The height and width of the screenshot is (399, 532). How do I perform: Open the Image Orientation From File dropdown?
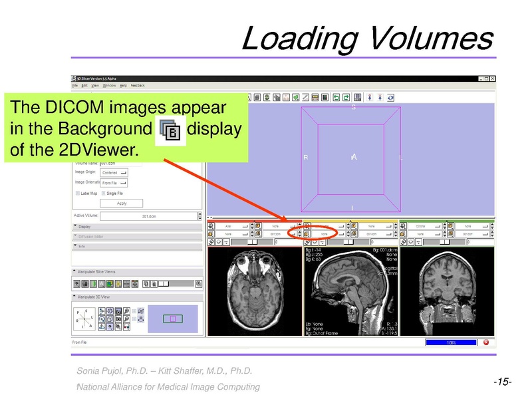coord(114,184)
